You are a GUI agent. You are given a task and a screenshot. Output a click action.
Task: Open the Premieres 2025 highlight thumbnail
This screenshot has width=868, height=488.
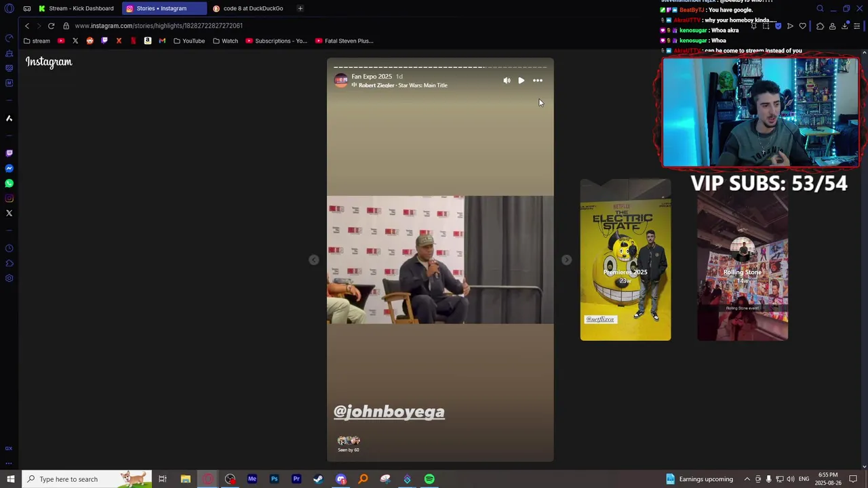(625, 260)
